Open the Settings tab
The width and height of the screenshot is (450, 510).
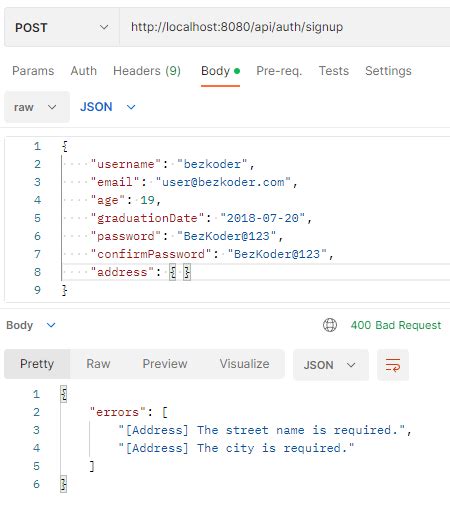(388, 71)
